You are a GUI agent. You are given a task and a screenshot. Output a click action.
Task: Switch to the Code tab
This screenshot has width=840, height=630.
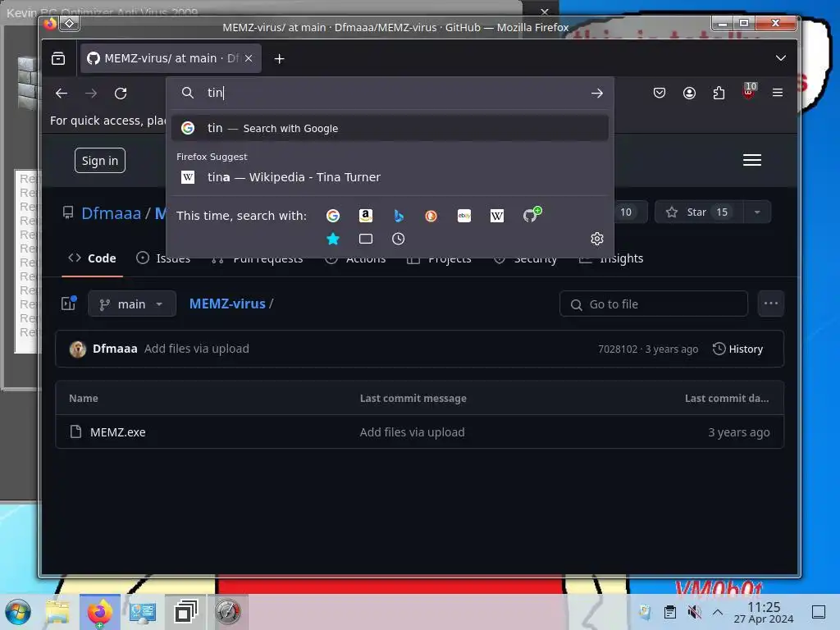92,258
